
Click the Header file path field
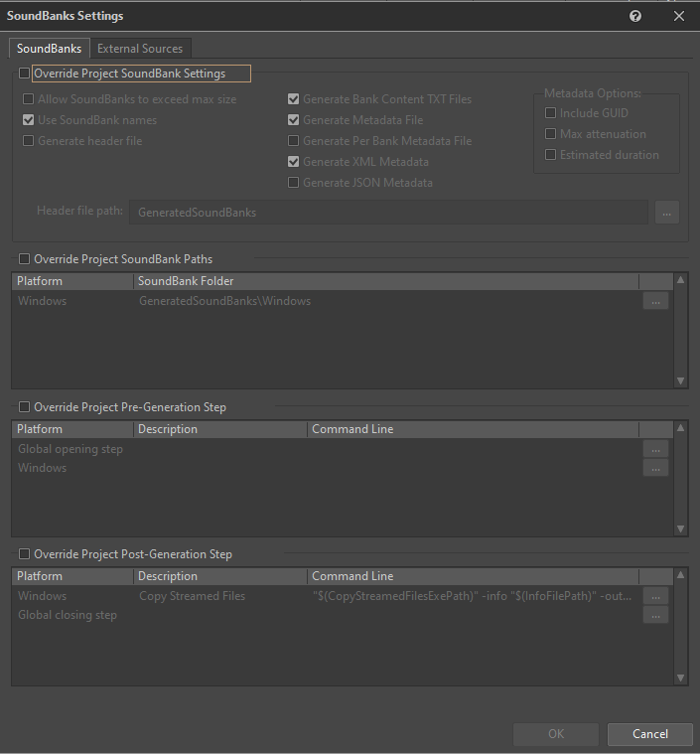coord(388,212)
